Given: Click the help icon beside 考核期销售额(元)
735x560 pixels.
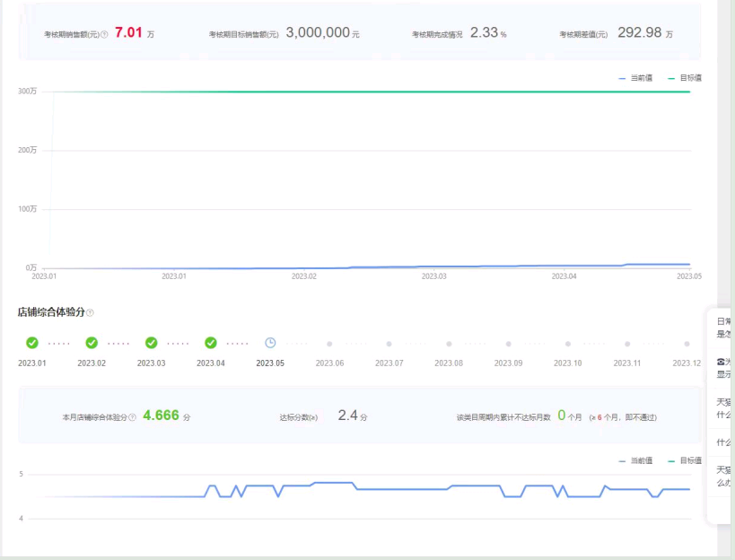Looking at the screenshot, I should click(104, 34).
